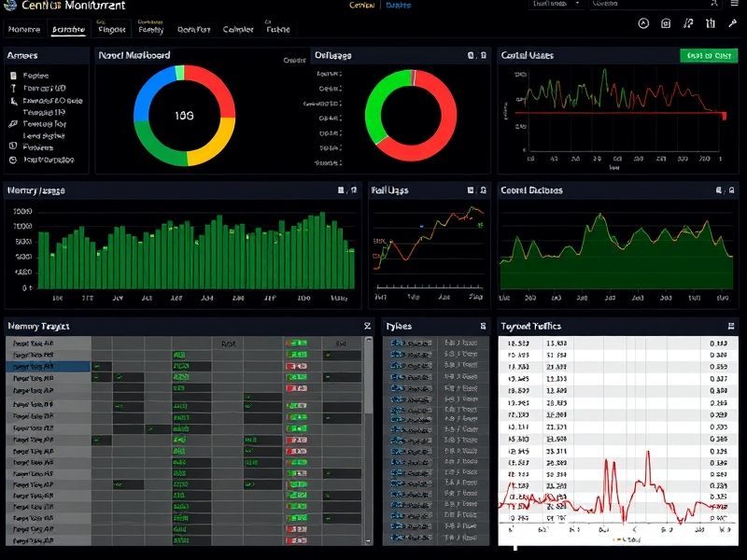Select the dark green segment of the four-color donut
The height and width of the screenshot is (560, 747).
pos(156,145)
